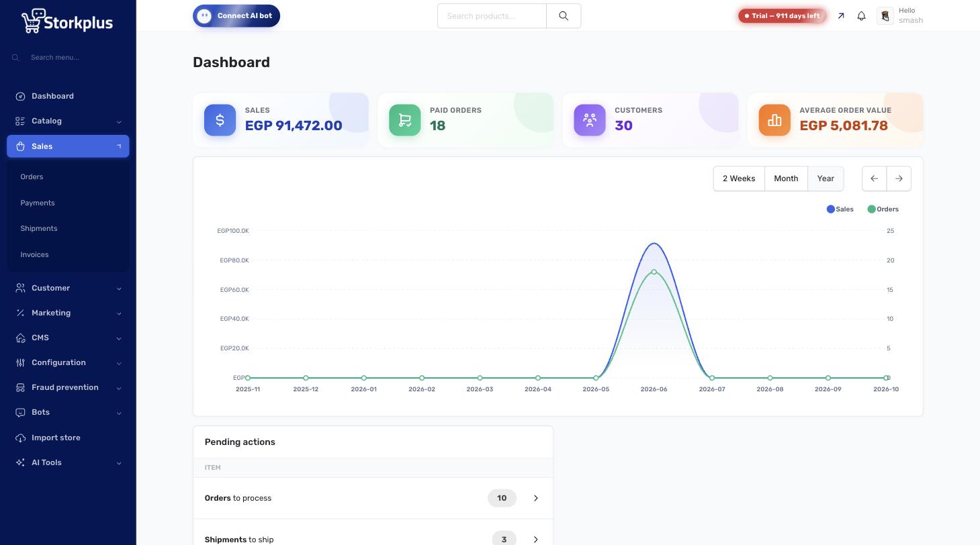Screen dimensions: 980x545
Task: Click the notification bell icon
Action: point(861,16)
